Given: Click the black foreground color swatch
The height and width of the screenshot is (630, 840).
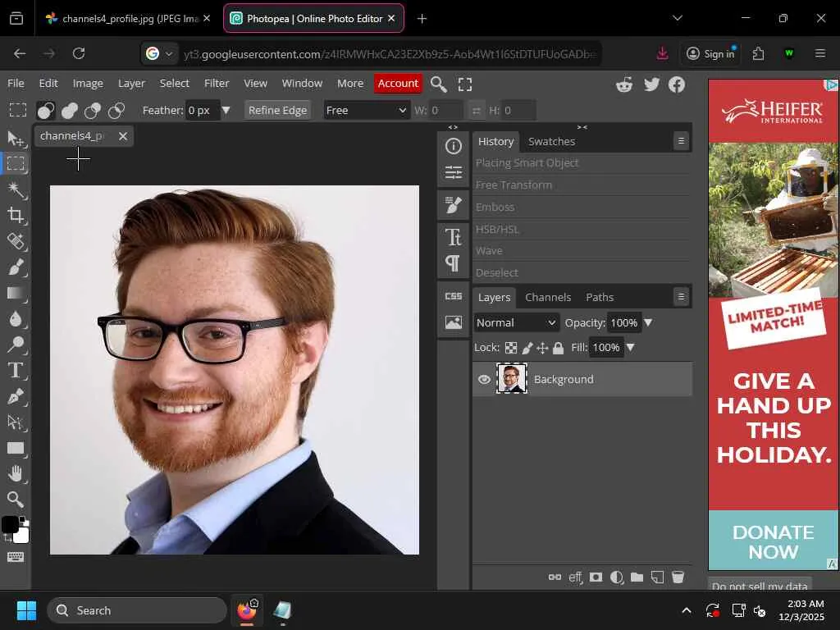Looking at the screenshot, I should [x=10, y=525].
